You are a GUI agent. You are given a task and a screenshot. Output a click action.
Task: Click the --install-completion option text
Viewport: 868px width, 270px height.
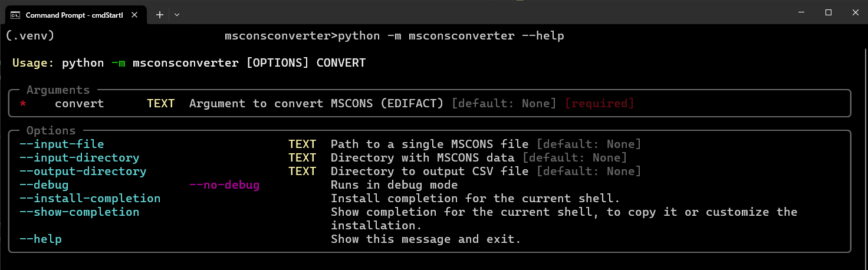[90, 198]
